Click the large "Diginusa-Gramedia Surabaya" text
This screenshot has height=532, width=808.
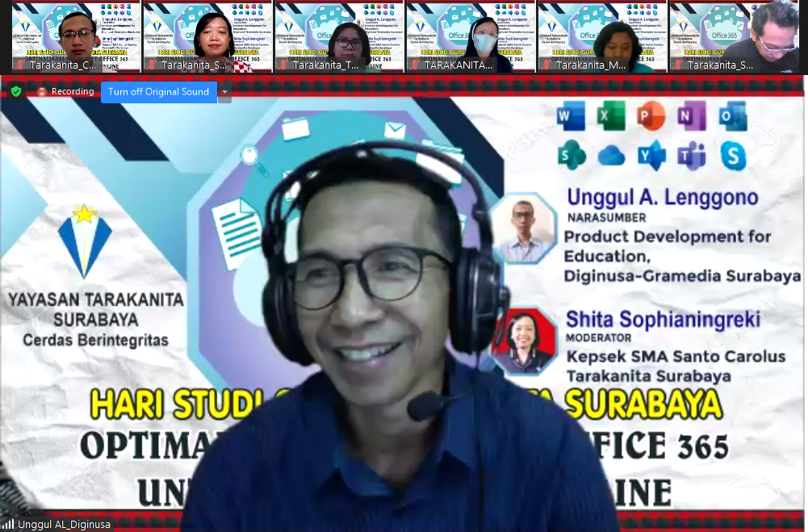pos(682,276)
